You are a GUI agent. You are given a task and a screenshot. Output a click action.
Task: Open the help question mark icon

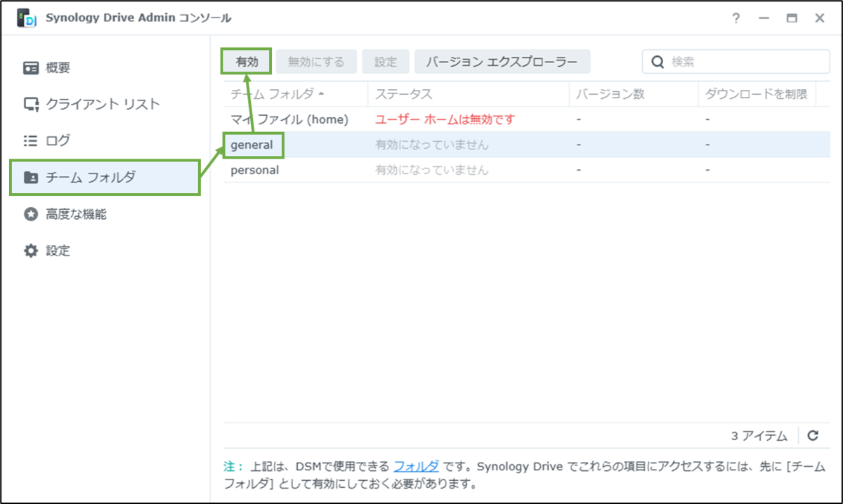click(736, 19)
